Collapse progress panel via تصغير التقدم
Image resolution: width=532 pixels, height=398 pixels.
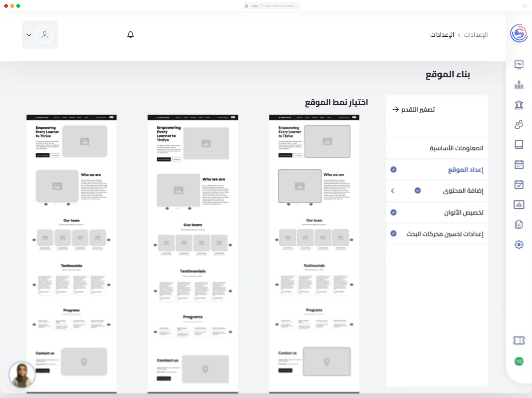tap(413, 109)
